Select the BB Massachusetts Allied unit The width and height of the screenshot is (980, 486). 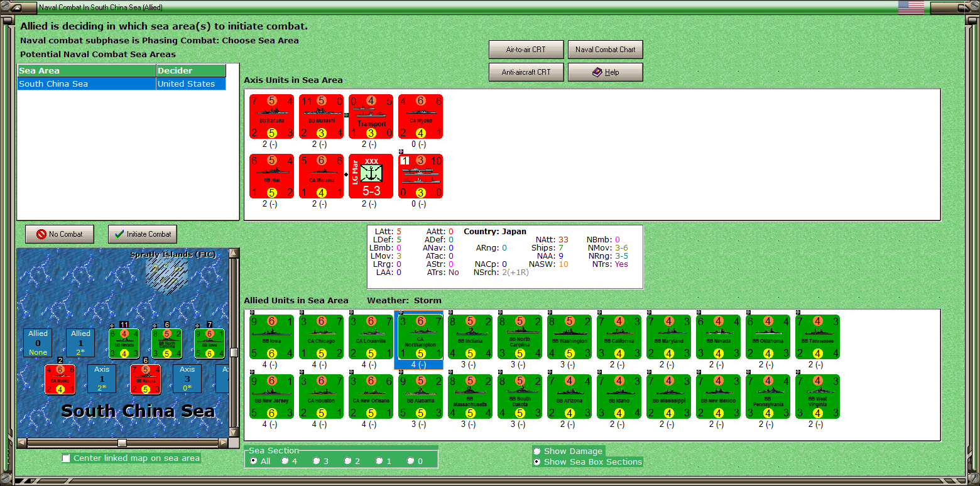[x=471, y=397]
